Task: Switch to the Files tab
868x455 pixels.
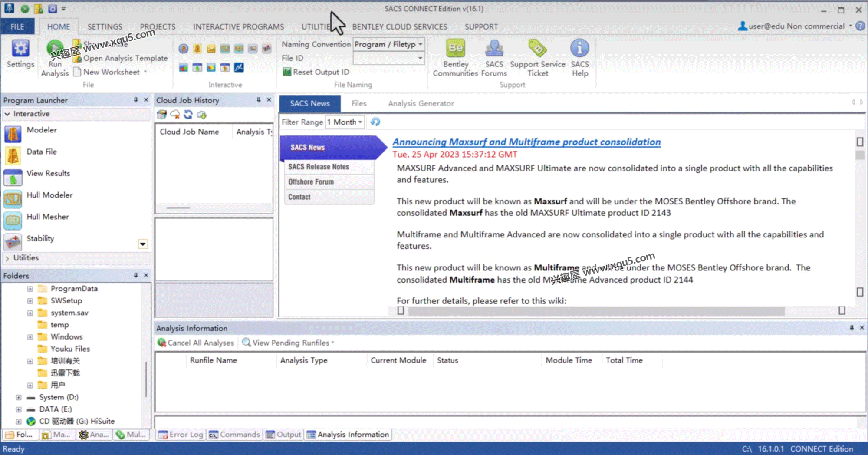Action: [x=359, y=103]
